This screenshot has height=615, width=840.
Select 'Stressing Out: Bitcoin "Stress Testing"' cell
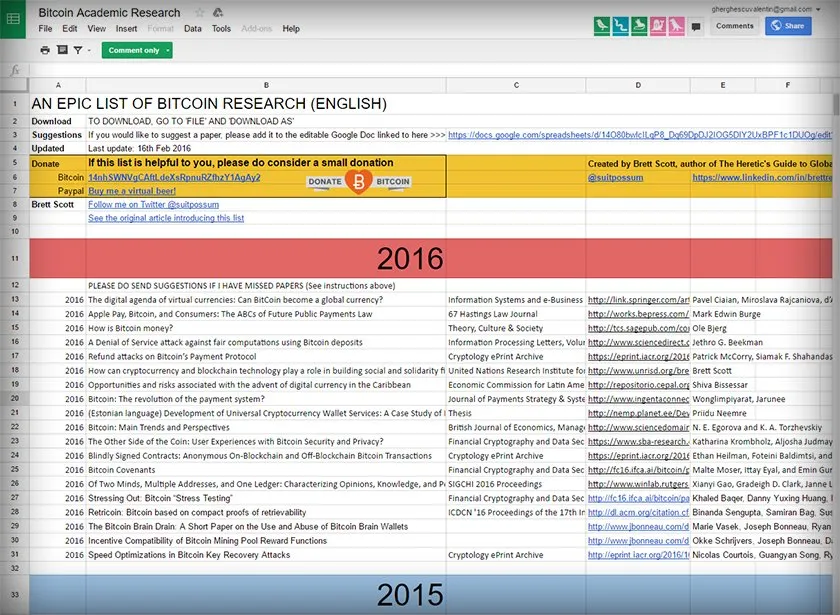266,498
